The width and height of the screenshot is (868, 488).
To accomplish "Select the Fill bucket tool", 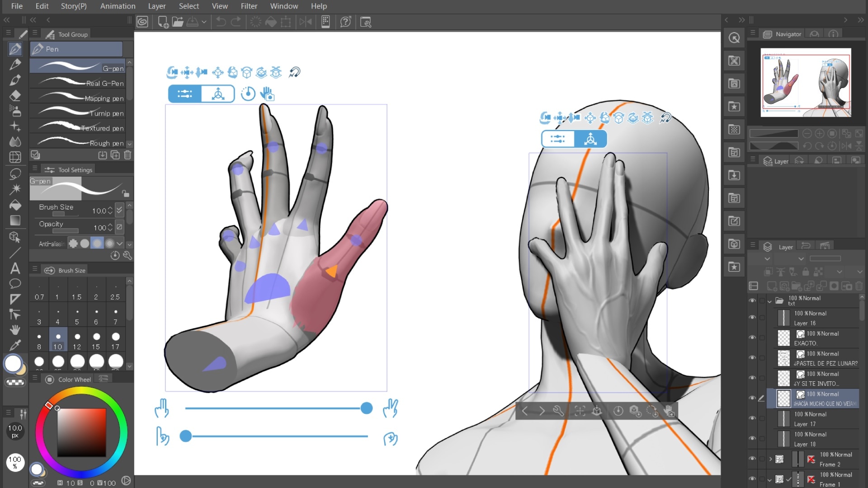I will coord(15,205).
